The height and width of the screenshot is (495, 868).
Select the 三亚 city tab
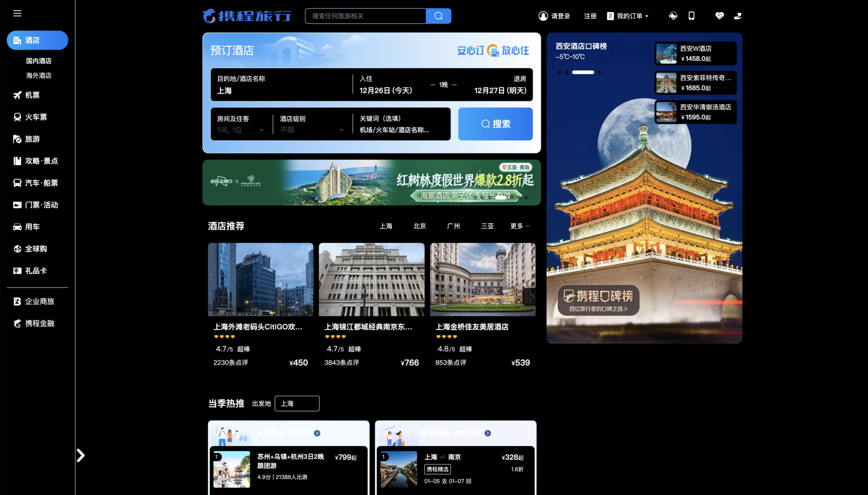(487, 226)
